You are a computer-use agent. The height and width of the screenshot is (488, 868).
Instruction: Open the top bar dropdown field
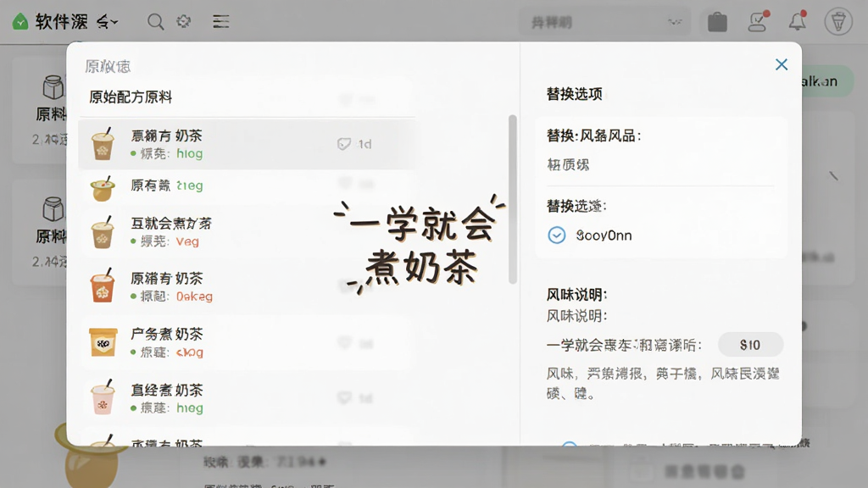pyautogui.click(x=604, y=22)
